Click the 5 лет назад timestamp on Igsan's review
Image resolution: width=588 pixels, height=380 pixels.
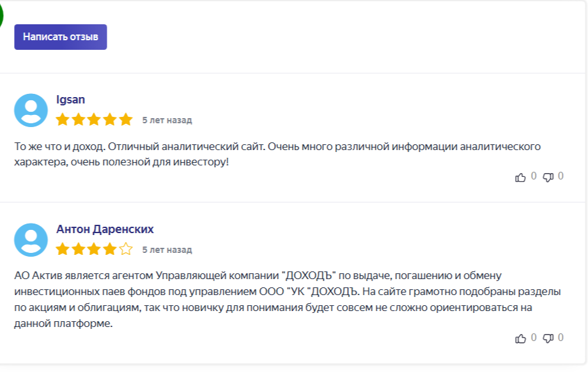[167, 119]
